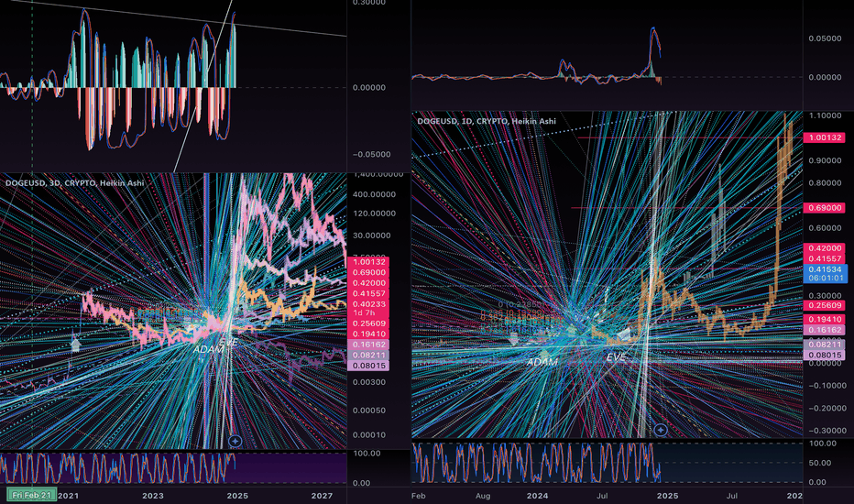
Task: Click the 0.08015 price tag on 1D chart
Action: 825,355
